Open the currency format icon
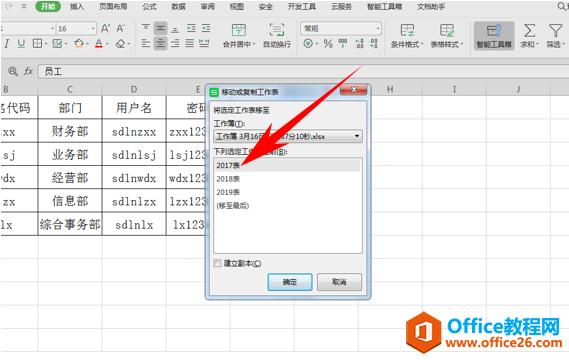The image size is (569, 360). click(x=308, y=44)
